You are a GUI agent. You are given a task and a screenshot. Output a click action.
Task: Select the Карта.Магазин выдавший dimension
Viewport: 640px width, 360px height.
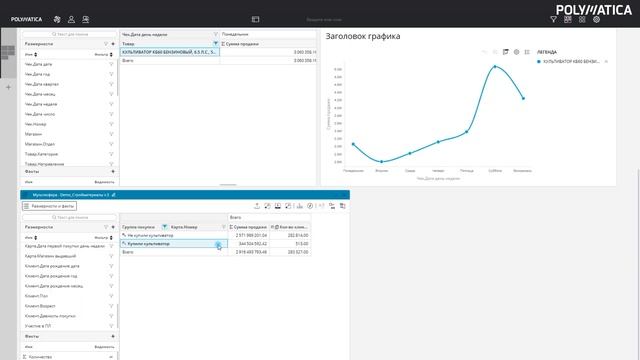tap(51, 256)
